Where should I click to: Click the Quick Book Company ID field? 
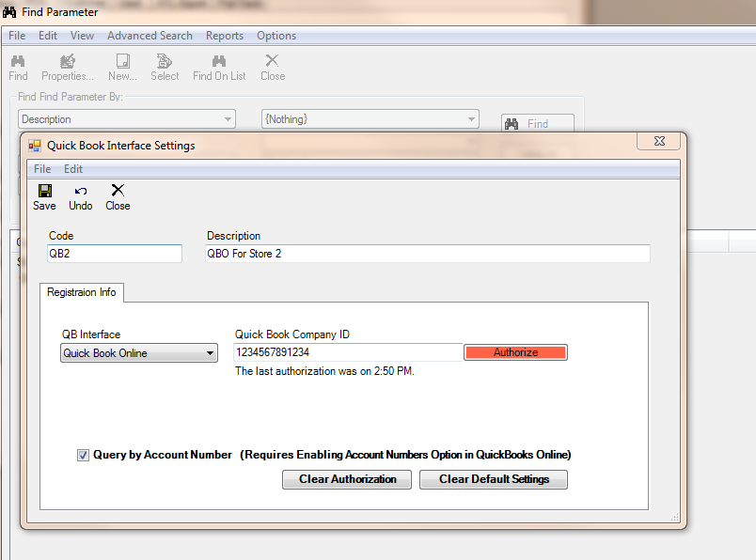coord(348,352)
